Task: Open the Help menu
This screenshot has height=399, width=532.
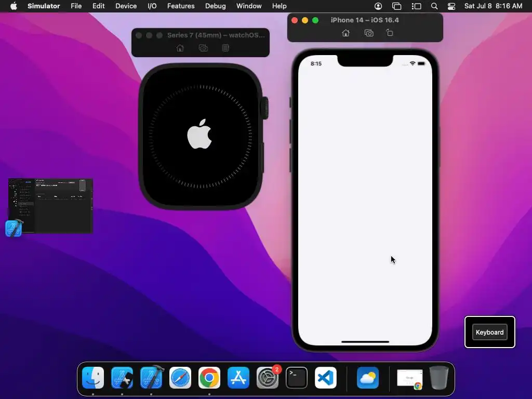Action: (279, 6)
